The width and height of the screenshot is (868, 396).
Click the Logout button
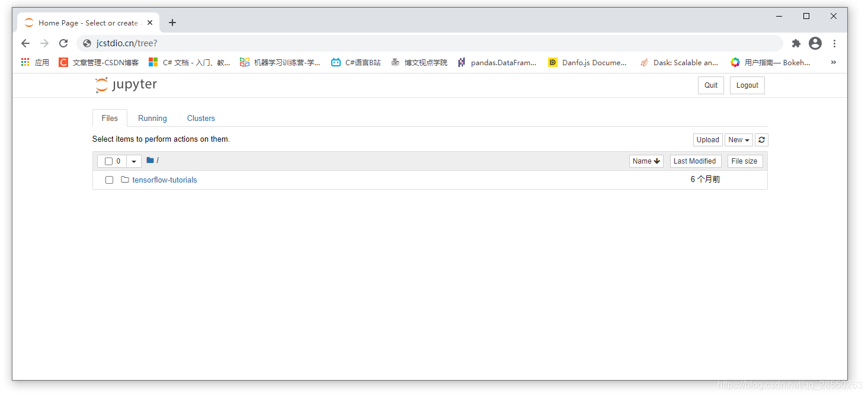click(747, 85)
